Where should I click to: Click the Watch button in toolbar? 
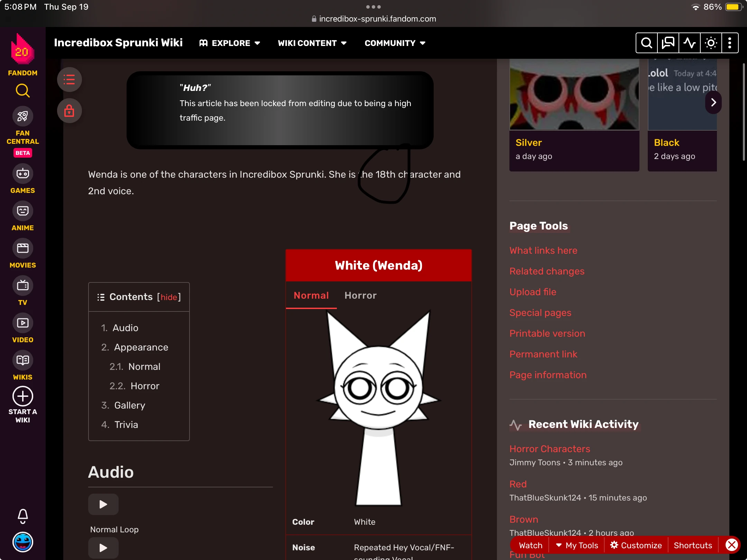[531, 545]
